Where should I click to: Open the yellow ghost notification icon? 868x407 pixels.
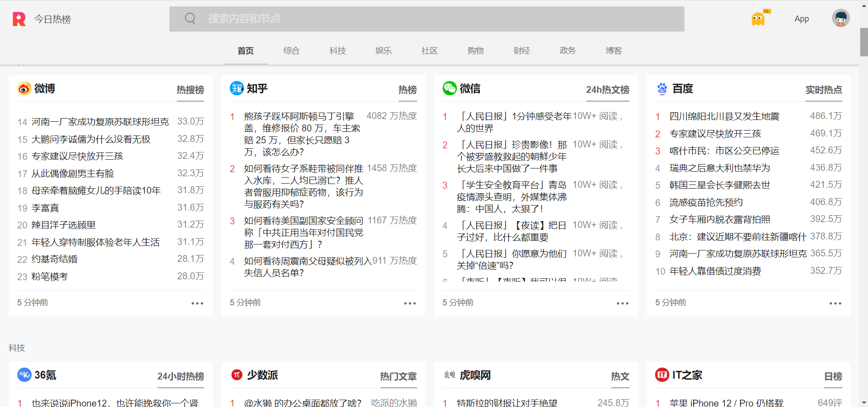pos(759,18)
